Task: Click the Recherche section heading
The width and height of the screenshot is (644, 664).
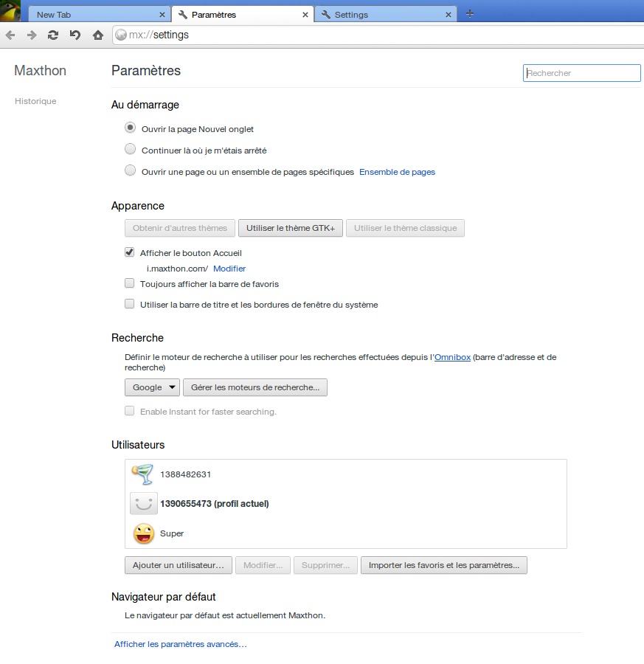Action: point(137,337)
